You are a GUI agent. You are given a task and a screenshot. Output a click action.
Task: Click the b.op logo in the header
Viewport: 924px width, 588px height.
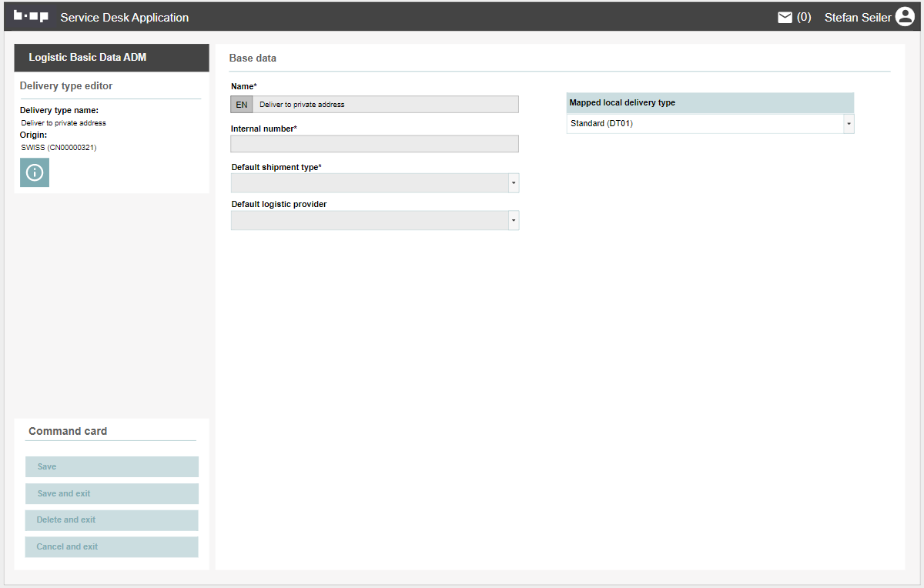point(31,17)
